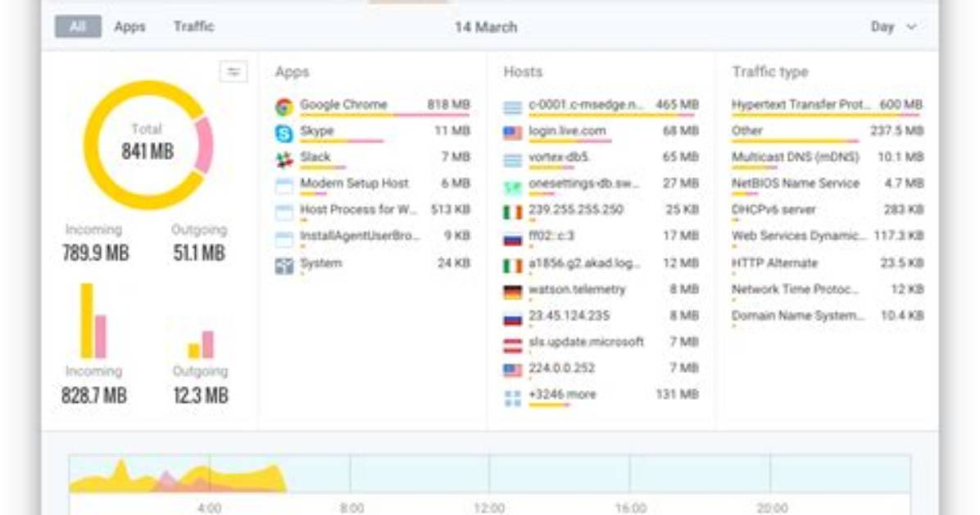
Task: Open the filter settings icon above donut chart
Action: click(234, 72)
